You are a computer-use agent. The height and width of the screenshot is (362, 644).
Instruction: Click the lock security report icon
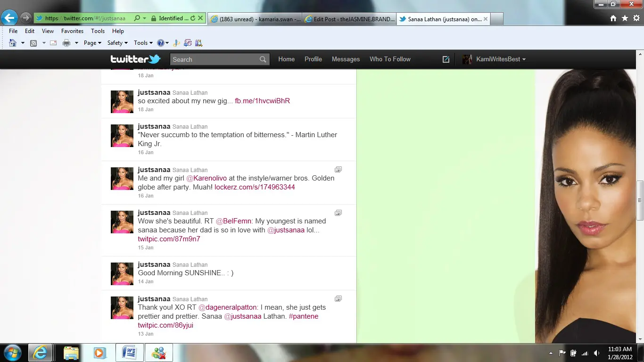[x=154, y=18]
